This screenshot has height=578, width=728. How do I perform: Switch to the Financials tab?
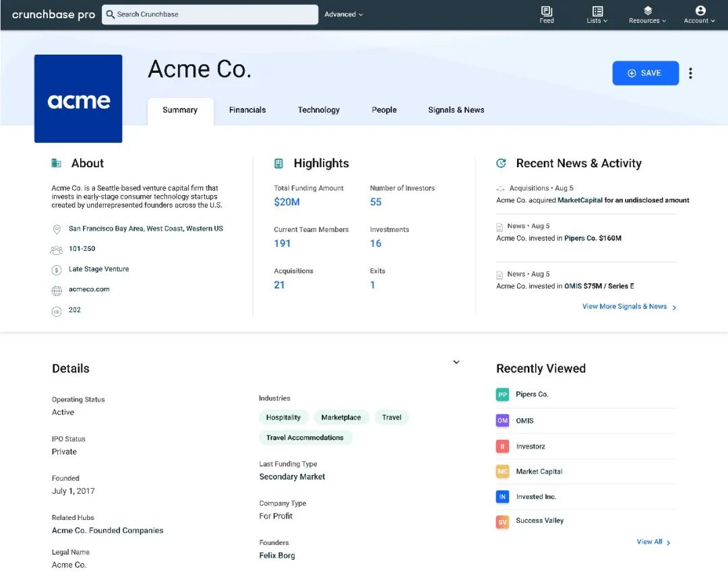(247, 110)
